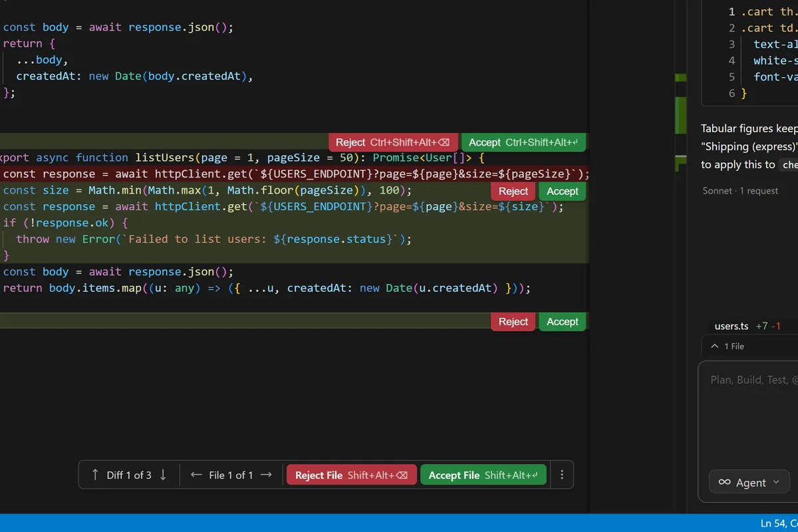Click Reject File button
This screenshot has height=532, width=798.
(x=352, y=475)
